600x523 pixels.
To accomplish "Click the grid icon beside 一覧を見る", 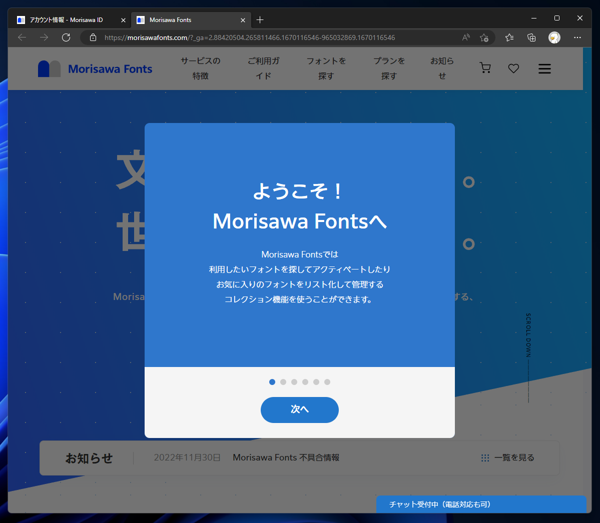I will 485,458.
